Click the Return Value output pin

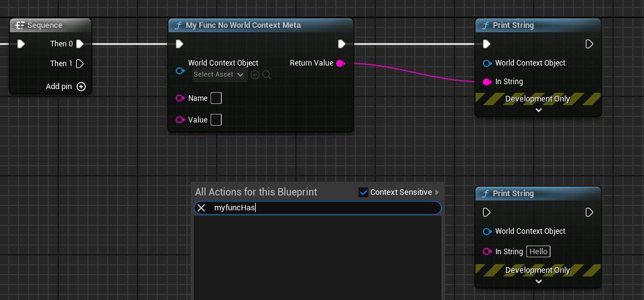click(340, 63)
